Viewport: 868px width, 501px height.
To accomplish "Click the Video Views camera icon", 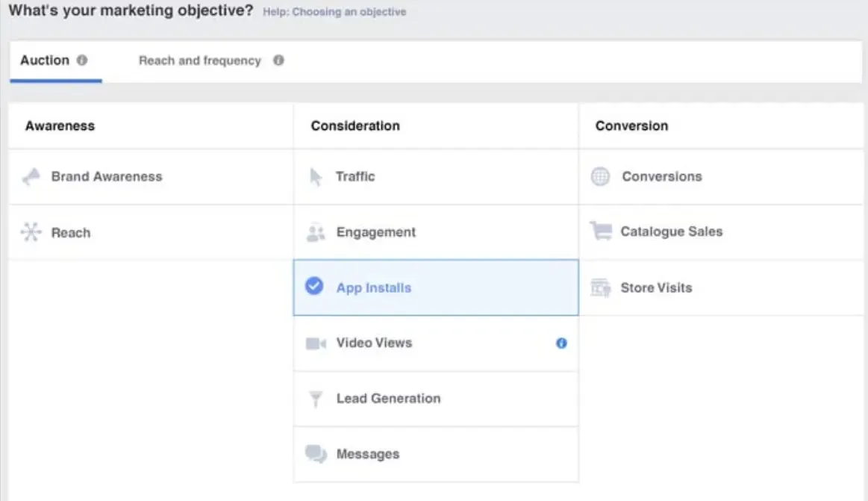I will click(315, 343).
